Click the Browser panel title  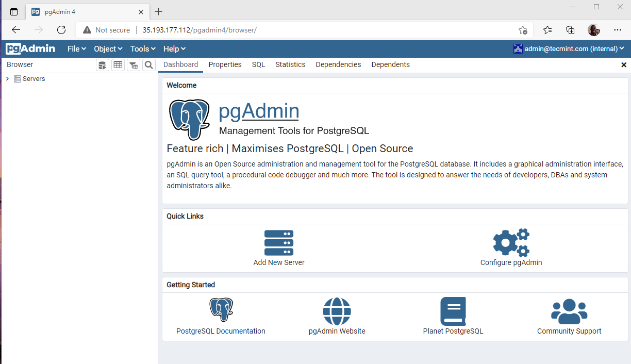(20, 64)
